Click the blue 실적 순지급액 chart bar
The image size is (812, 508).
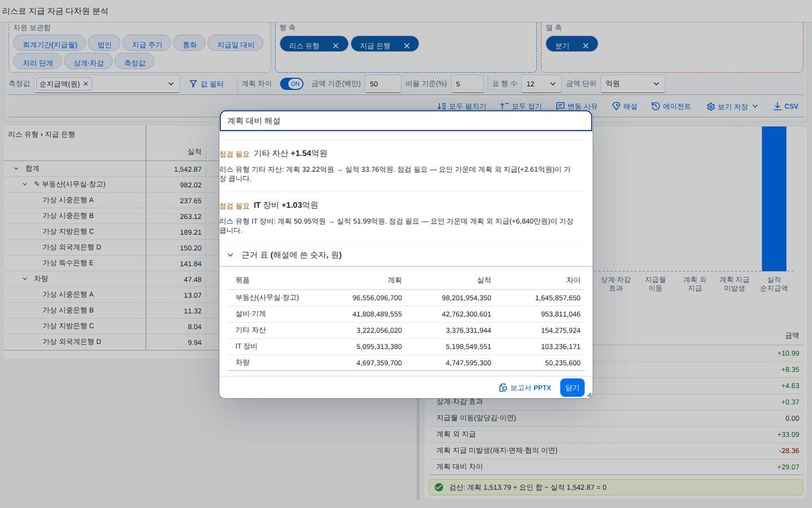coord(774,199)
